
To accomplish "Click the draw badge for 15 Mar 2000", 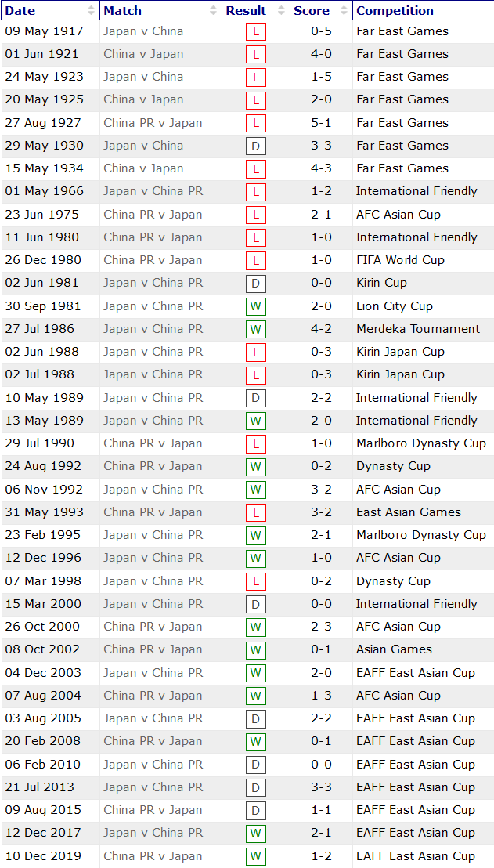I will point(255,605).
